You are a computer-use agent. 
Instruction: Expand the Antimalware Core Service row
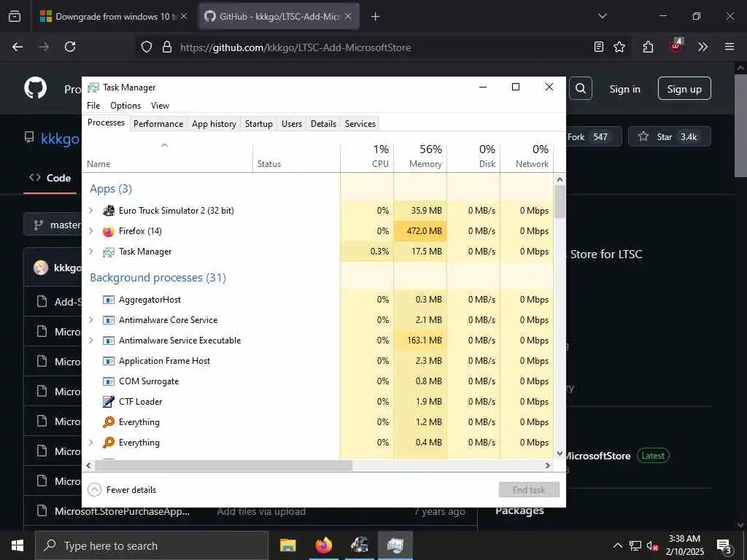[91, 319]
